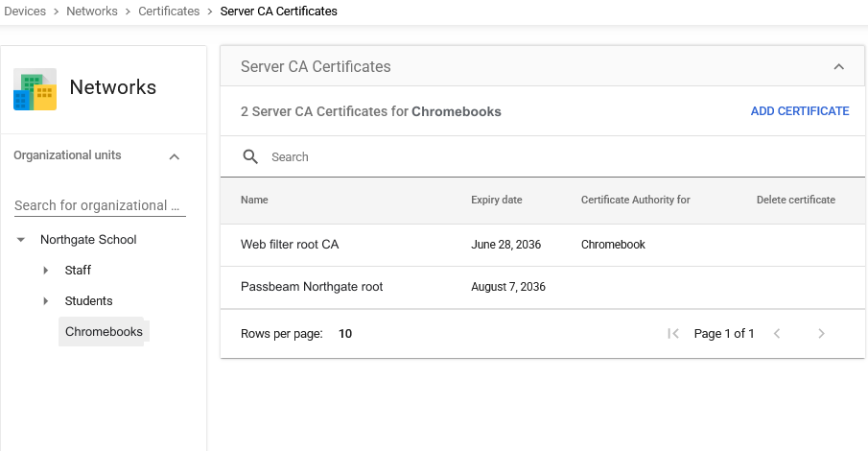This screenshot has width=868, height=451.
Task: Focus the Search for organizational units field
Action: pyautogui.click(x=100, y=205)
